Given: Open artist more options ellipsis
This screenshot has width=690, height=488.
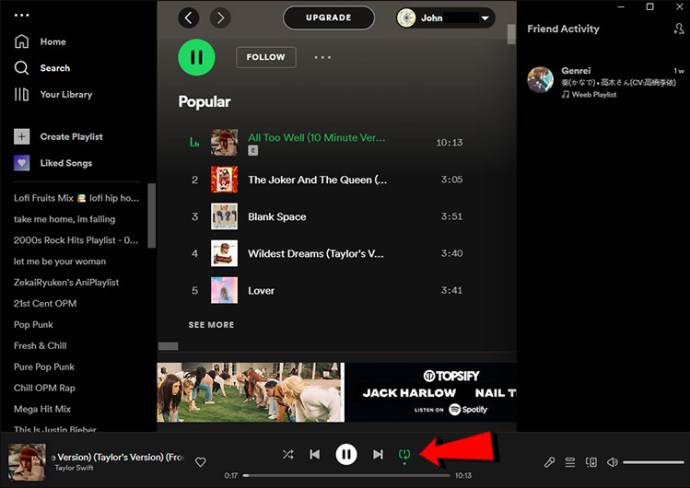Looking at the screenshot, I should tap(323, 57).
